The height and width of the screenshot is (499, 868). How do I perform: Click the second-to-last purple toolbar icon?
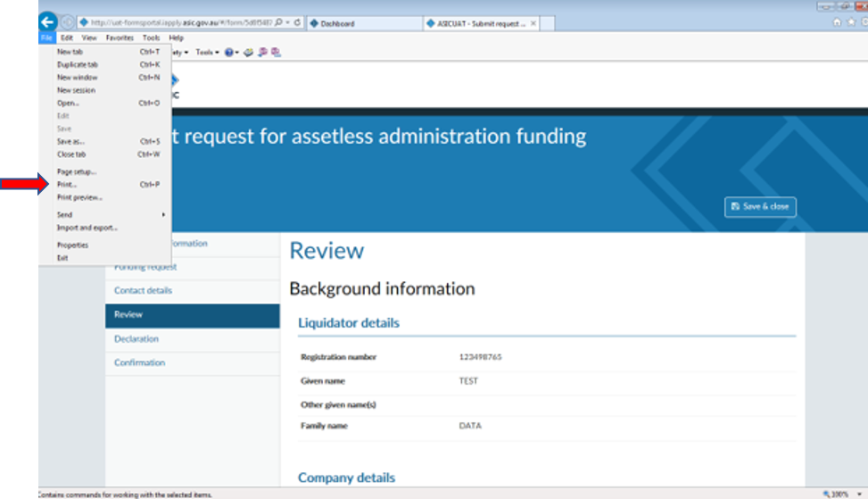pyautogui.click(x=263, y=52)
